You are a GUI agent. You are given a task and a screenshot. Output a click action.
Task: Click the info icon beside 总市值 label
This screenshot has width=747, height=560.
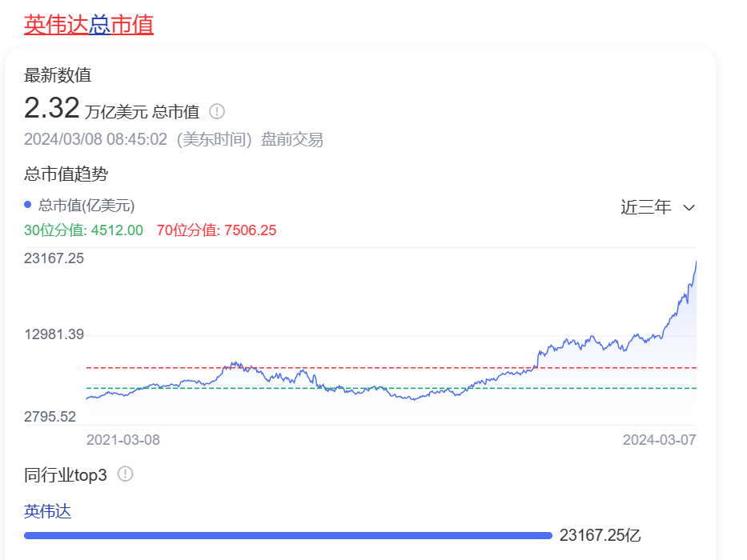point(217,111)
